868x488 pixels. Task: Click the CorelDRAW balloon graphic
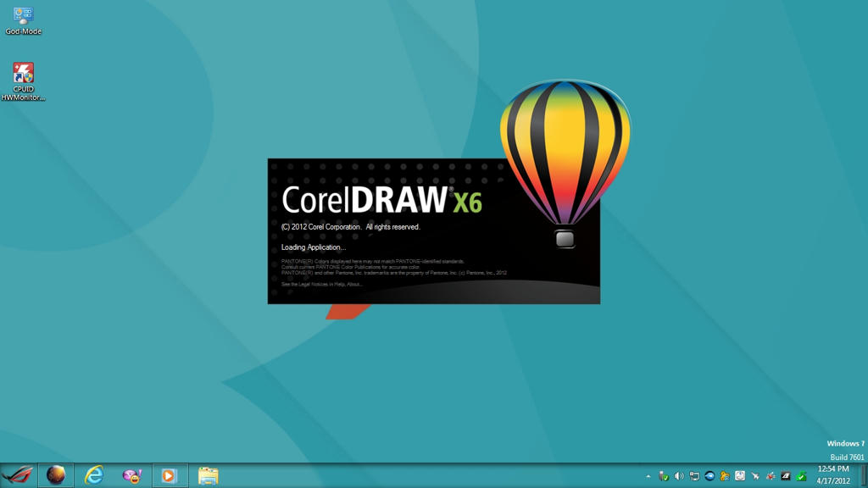(x=565, y=163)
